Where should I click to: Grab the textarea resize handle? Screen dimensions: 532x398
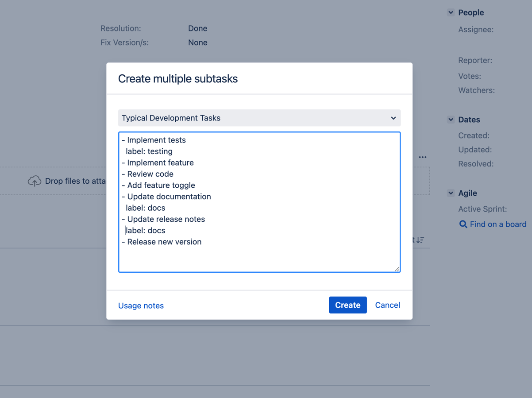pyautogui.click(x=397, y=269)
